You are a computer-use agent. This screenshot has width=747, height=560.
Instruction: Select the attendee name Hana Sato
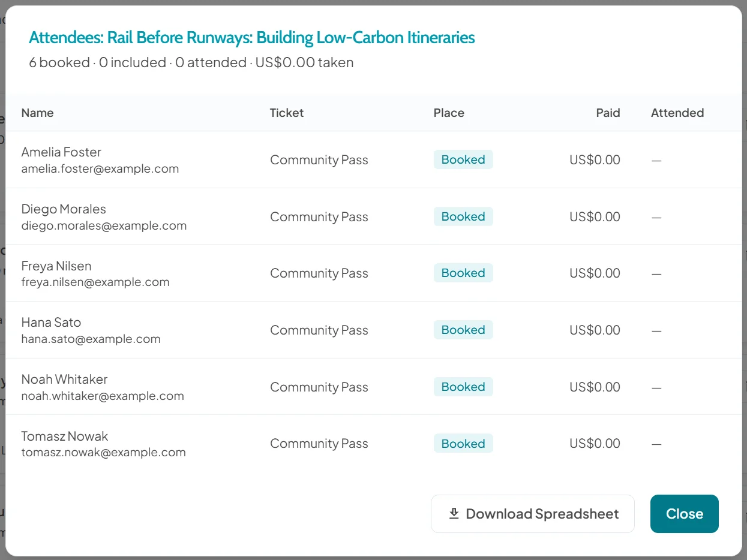pos(51,323)
